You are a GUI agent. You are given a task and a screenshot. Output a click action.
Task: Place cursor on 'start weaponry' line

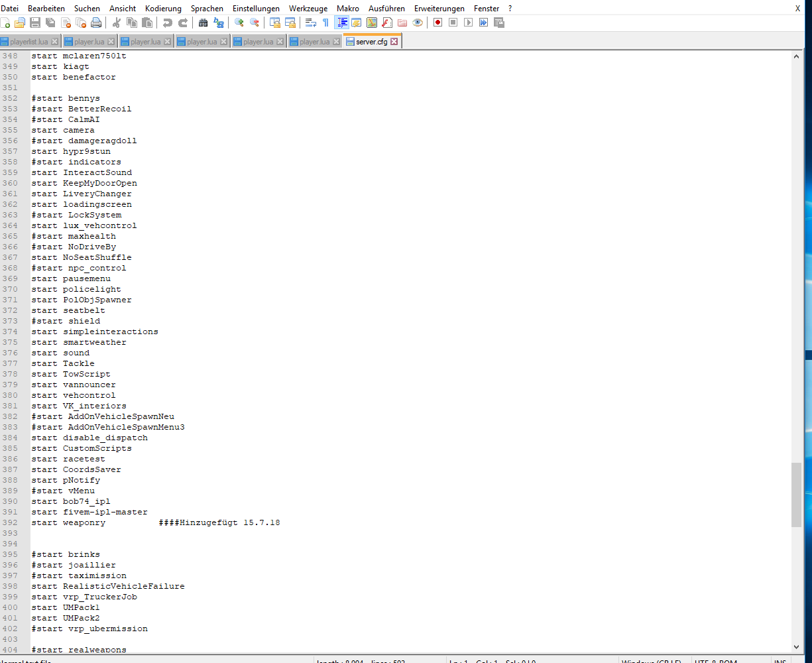[68, 522]
